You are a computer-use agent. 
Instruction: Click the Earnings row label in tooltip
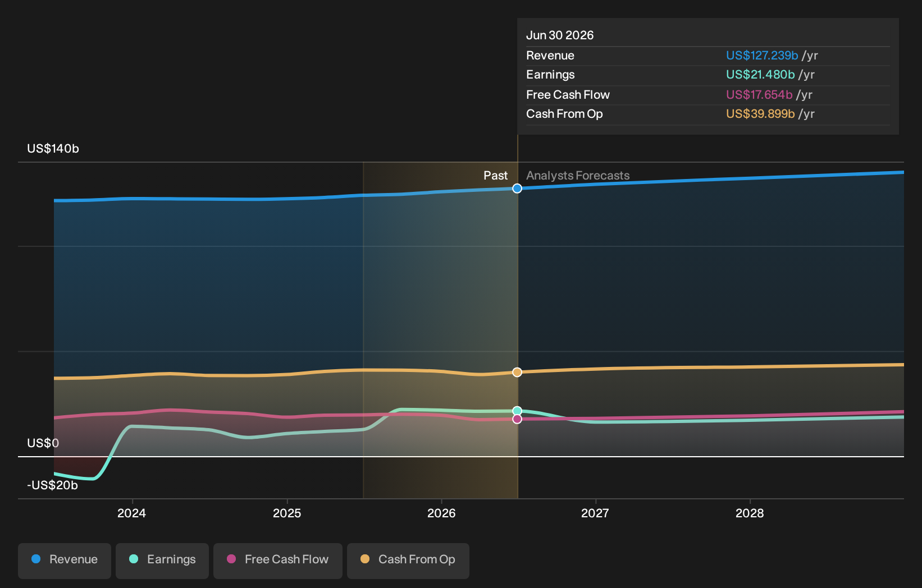(x=550, y=75)
